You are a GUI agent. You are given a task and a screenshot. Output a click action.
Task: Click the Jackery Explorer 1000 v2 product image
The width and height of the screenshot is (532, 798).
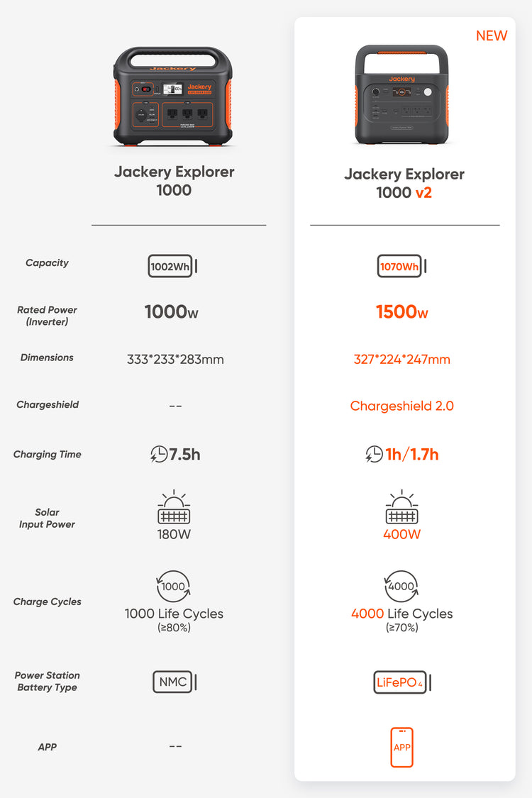401,94
